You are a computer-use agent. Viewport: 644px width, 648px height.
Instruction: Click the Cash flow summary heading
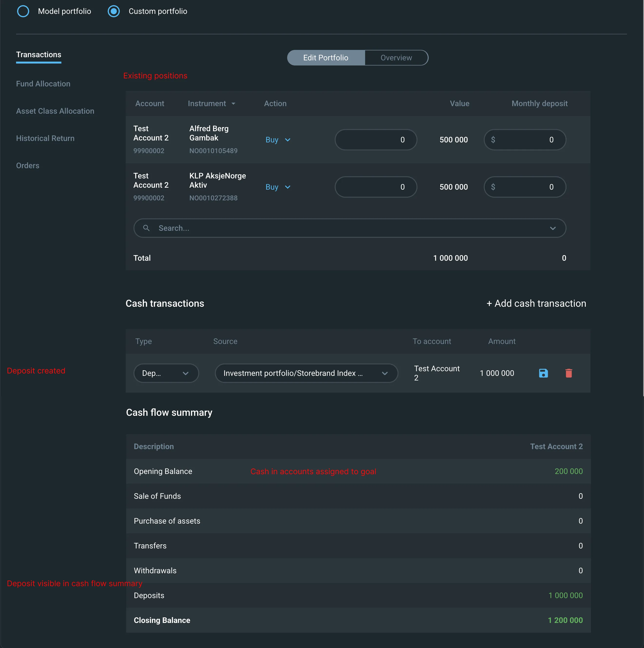coord(169,412)
